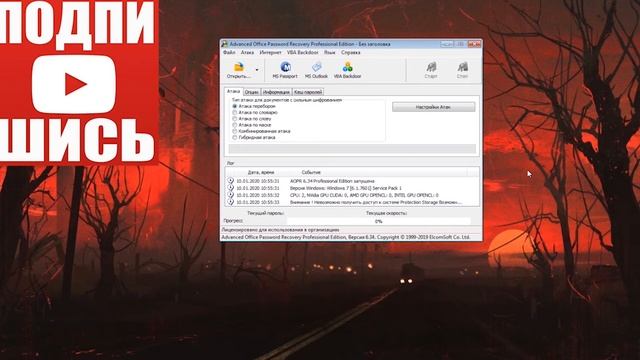
Task: Select the Атака перебором radio button
Action: pyautogui.click(x=235, y=106)
